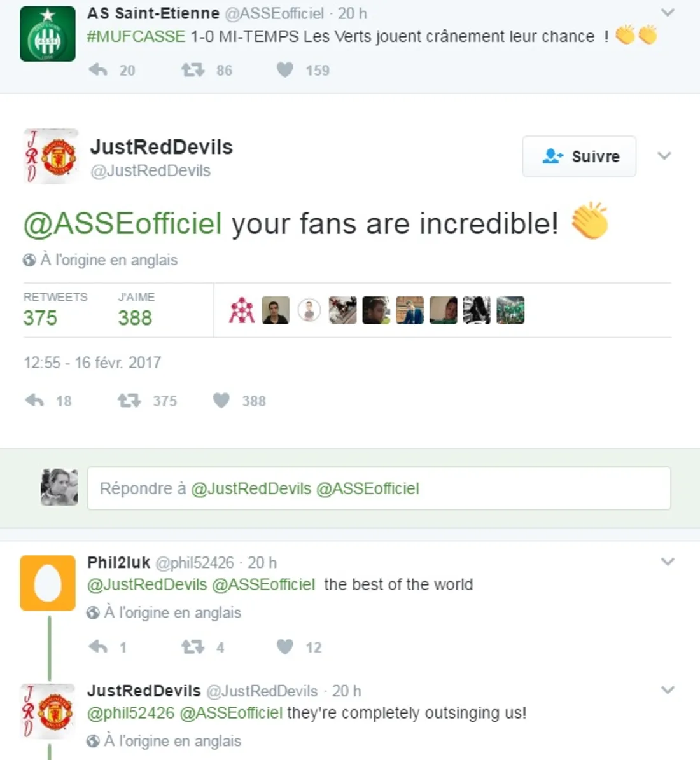View the 388 J'aime count
The image size is (700, 760).
click(135, 317)
